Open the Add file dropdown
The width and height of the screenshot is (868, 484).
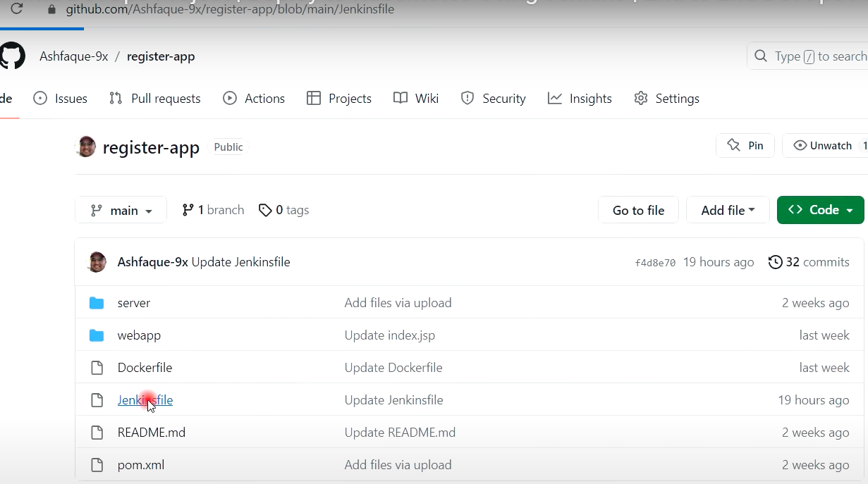click(728, 210)
